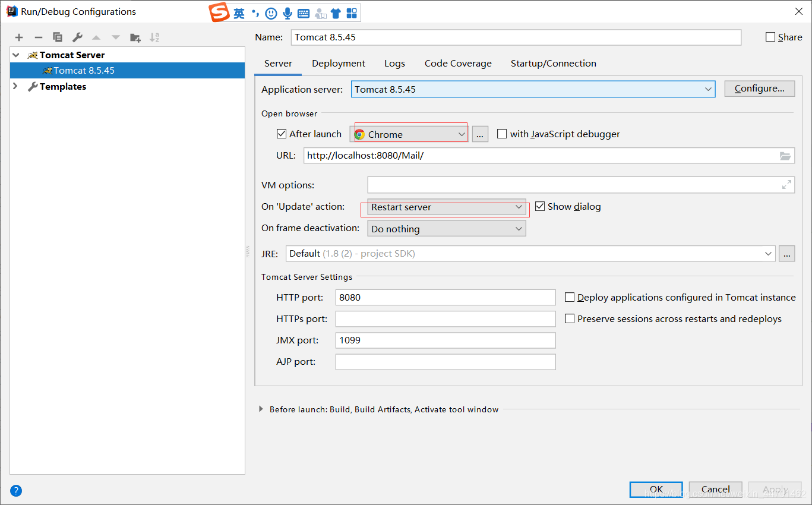Open the edit templates wrench icon
The height and width of the screenshot is (505, 812).
77,37
